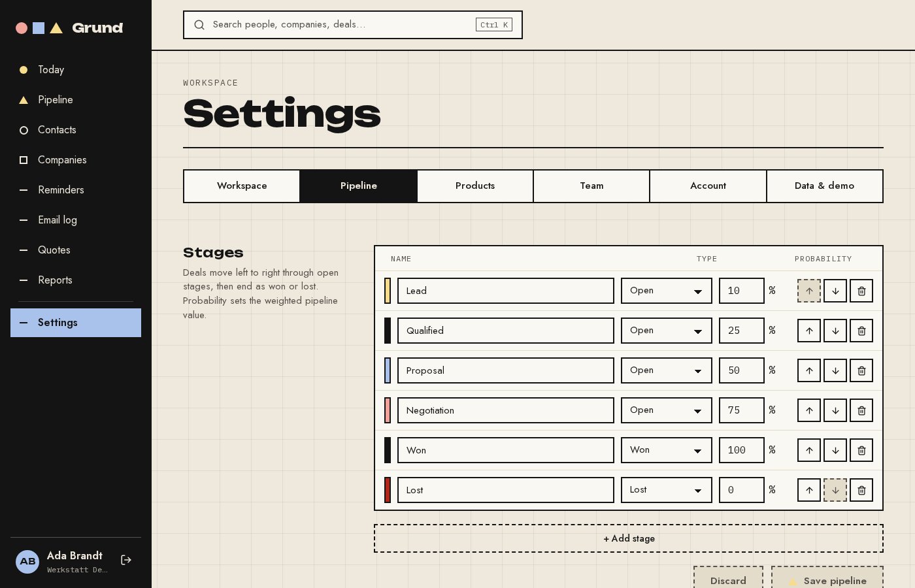Open the Qualified stage type dropdown
The image size is (915, 588).
667,331
